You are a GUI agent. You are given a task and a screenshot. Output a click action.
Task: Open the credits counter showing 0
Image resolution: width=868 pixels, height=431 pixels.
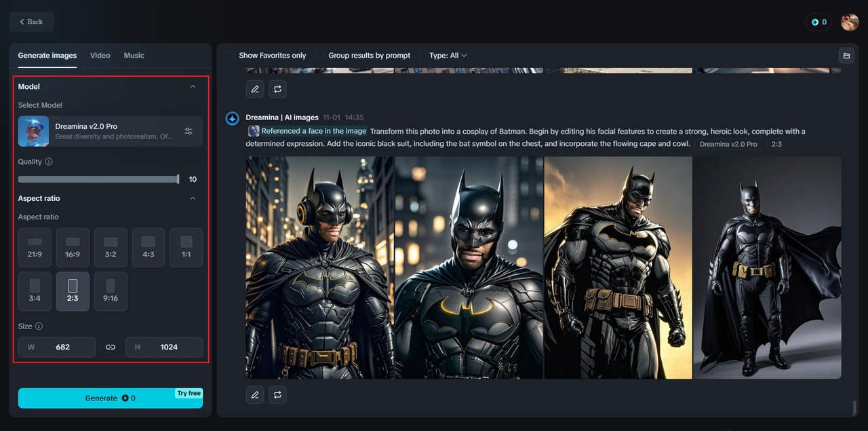coord(819,22)
